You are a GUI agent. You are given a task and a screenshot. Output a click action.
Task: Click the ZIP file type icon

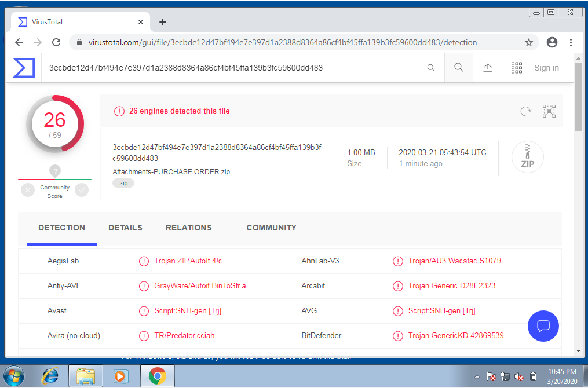527,157
